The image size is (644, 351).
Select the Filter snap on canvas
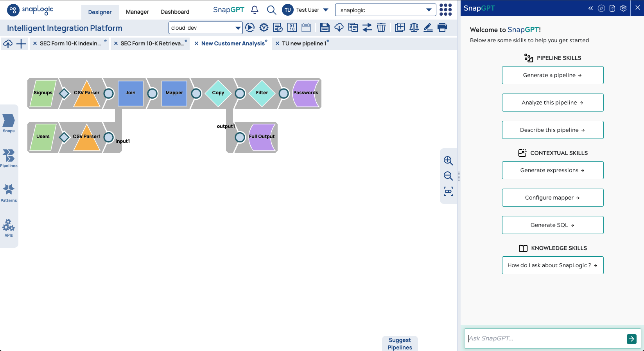pos(262,93)
